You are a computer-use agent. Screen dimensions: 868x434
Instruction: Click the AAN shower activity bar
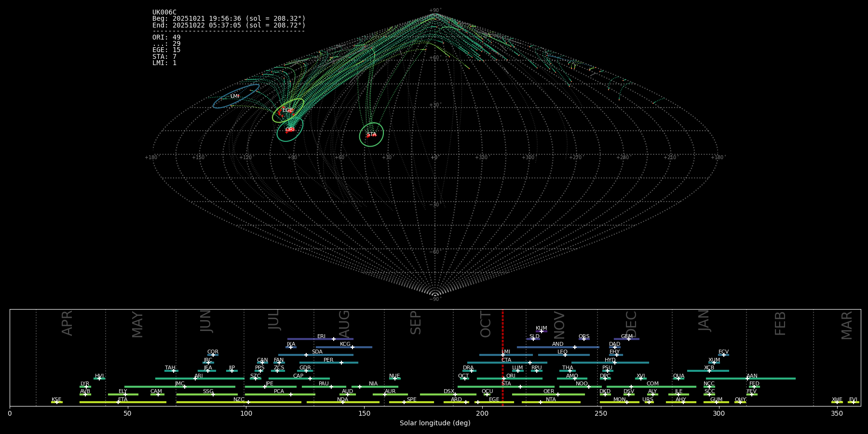pyautogui.click(x=772, y=379)
